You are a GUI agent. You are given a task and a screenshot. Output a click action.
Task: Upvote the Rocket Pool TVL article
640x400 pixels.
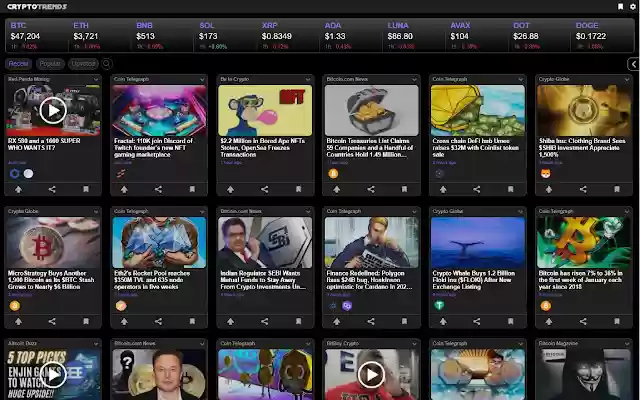click(124, 322)
